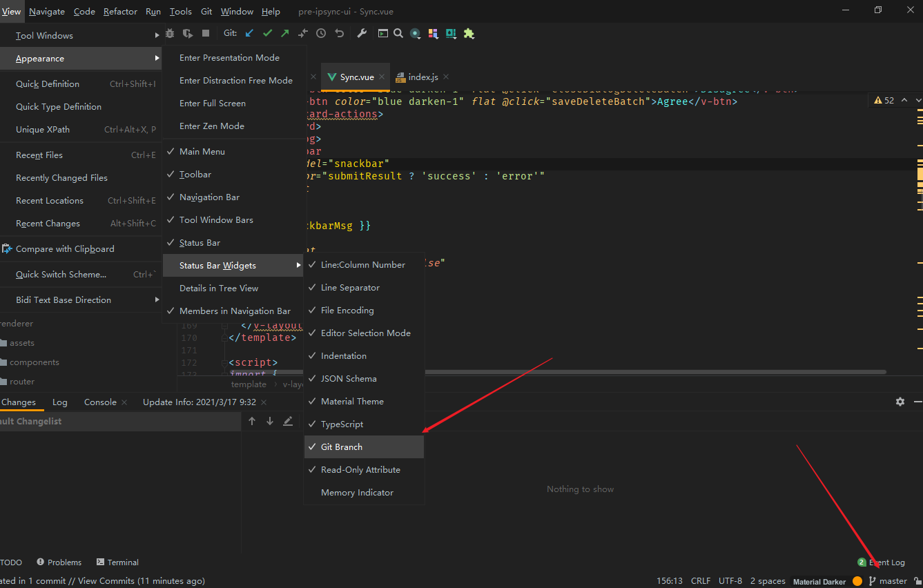The height and width of the screenshot is (588, 923).
Task: Select Enter Zen Mode
Action: pos(233,126)
